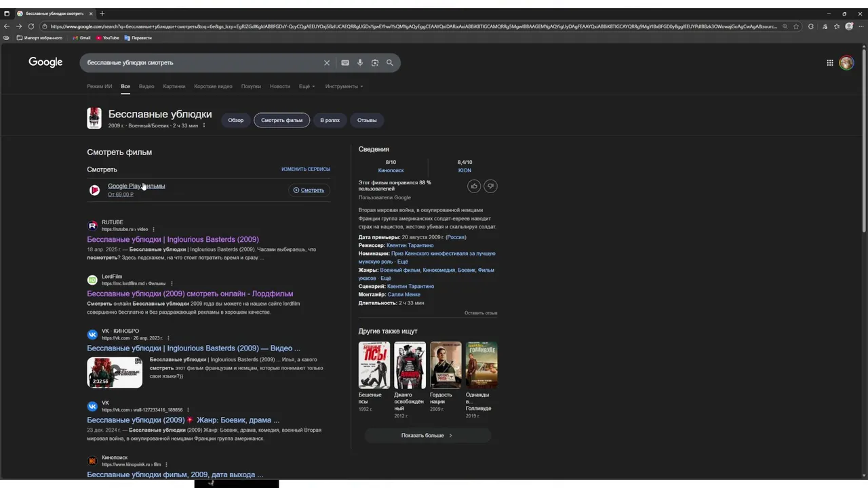Click inside the Google search input field
868x488 pixels.
pyautogui.click(x=203, y=62)
